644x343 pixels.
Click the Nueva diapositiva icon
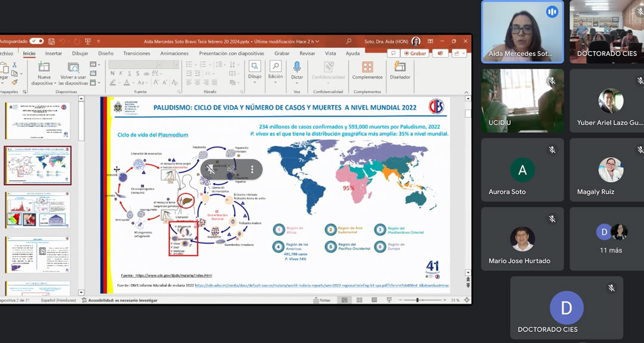click(x=44, y=67)
